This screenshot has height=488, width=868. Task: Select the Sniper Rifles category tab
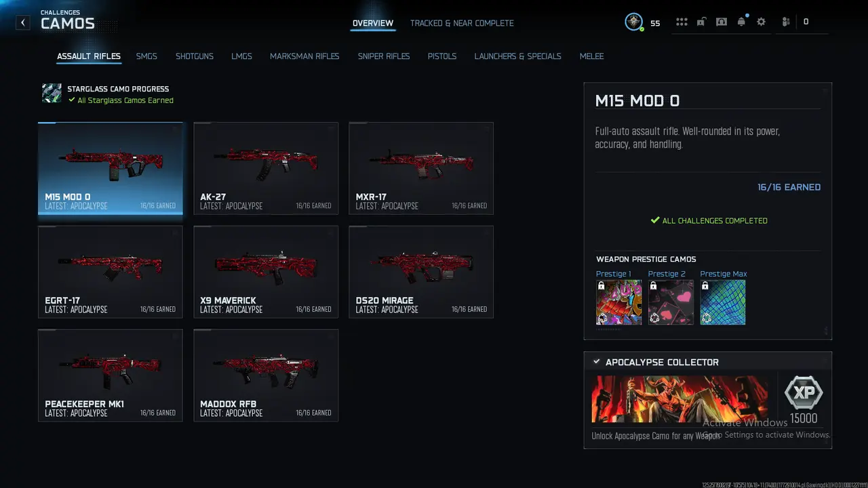pyautogui.click(x=384, y=56)
